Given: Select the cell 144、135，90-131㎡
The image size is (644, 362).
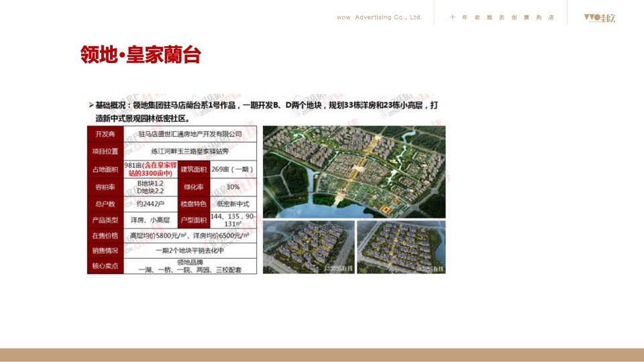Looking at the screenshot, I should (x=233, y=220).
